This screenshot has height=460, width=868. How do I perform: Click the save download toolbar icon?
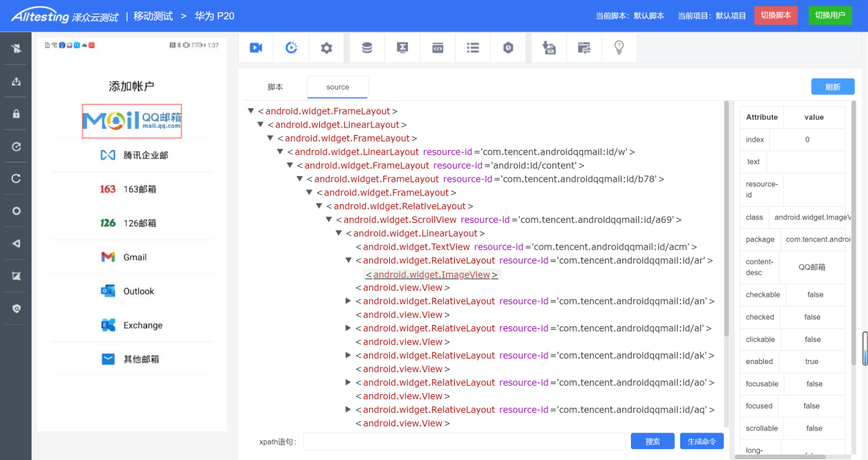pos(549,47)
